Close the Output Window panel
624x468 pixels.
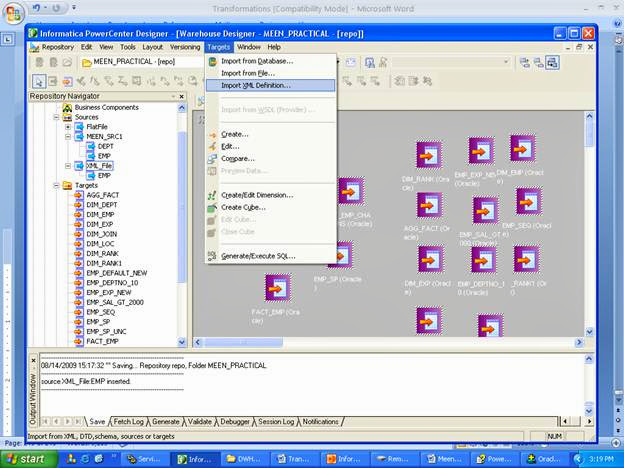click(x=33, y=361)
